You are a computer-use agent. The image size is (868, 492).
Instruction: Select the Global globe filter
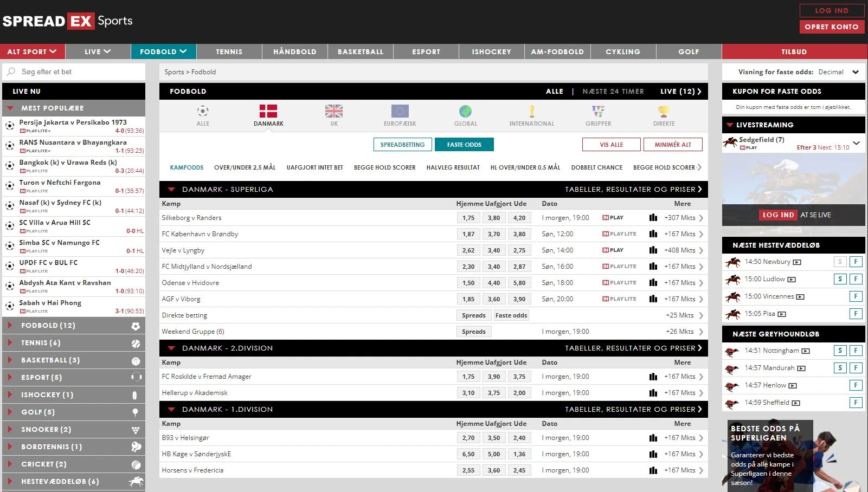pos(465,111)
